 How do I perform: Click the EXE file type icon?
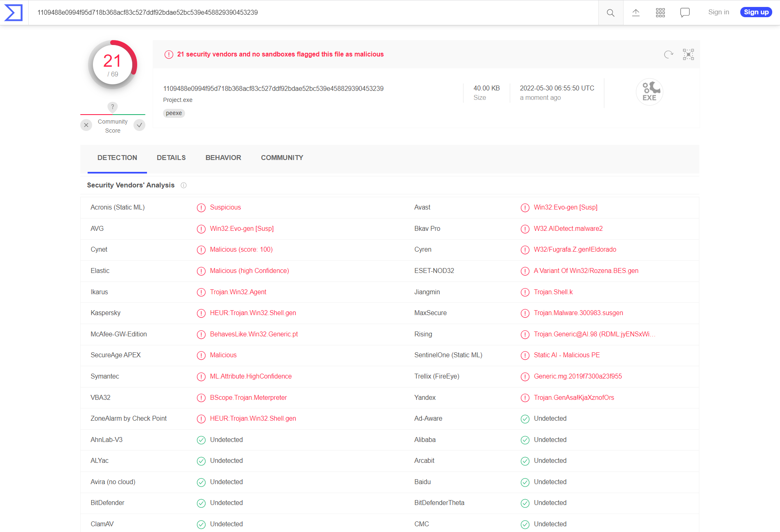tap(649, 92)
